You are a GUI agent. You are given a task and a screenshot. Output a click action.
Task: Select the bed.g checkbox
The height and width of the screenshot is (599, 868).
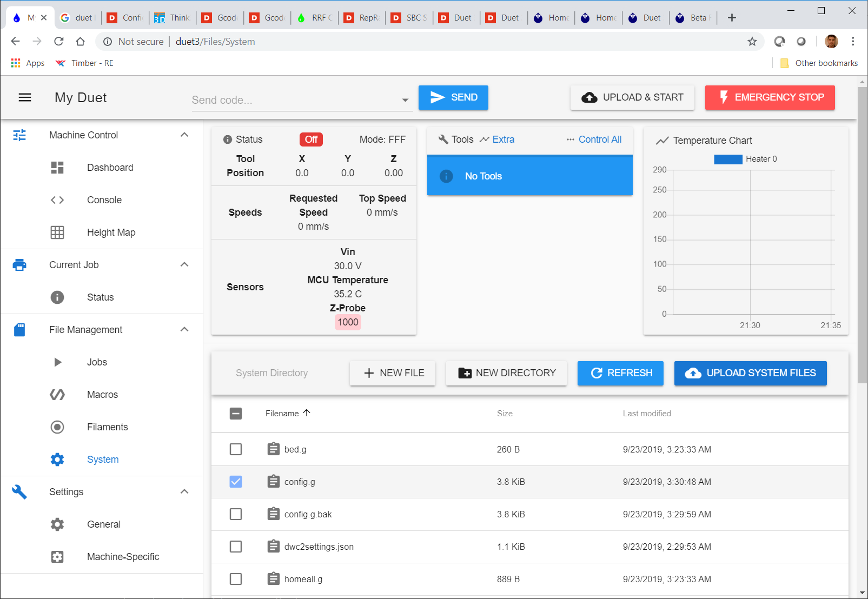(x=236, y=449)
